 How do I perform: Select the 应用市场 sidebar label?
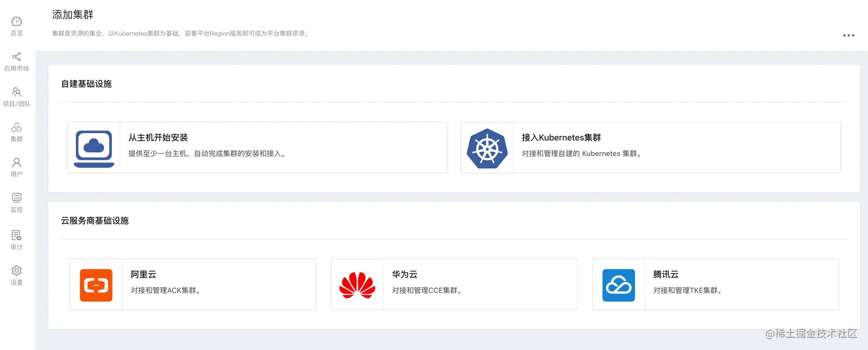[17, 69]
